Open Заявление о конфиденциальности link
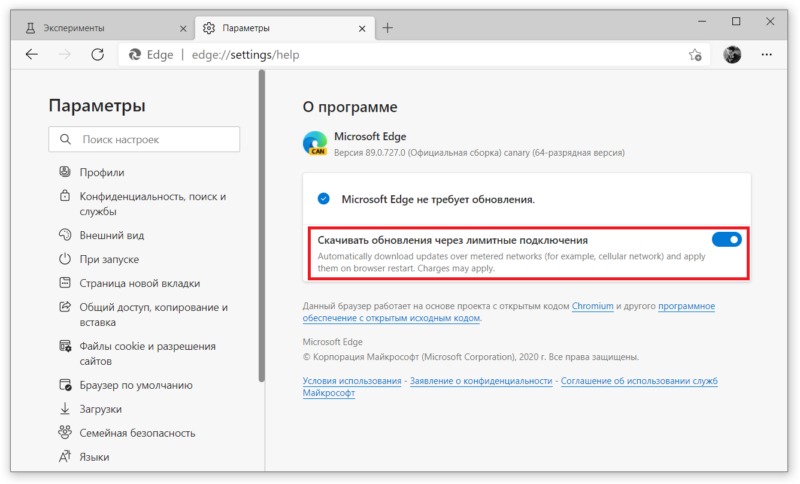The image size is (800, 484). tap(481, 381)
